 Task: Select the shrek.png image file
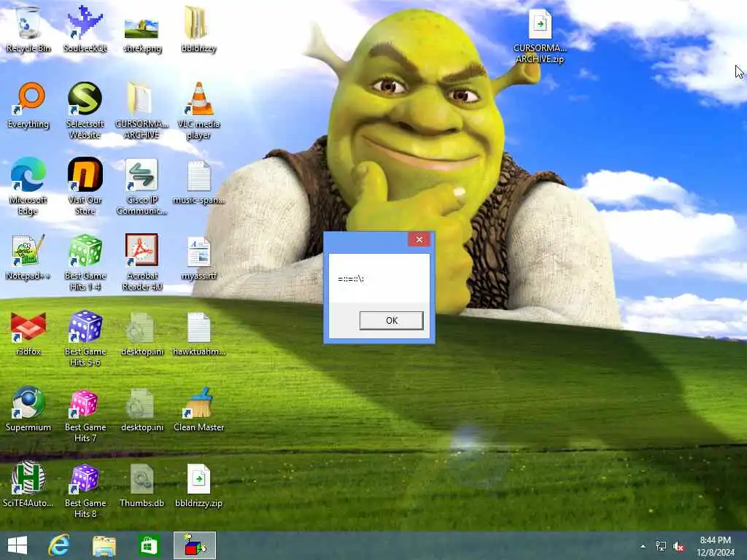coord(142,34)
